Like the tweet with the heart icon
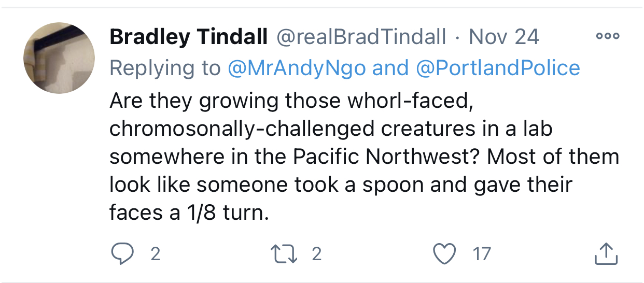This screenshot has height=283, width=644. point(445,253)
